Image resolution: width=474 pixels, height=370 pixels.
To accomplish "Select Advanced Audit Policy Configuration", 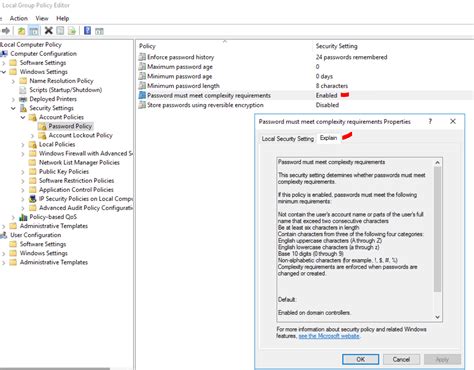I will (86, 208).
